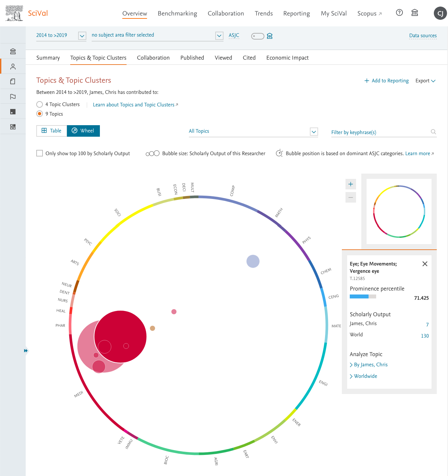Select the 9 Topics radio button
448x476 pixels.
[x=40, y=114]
